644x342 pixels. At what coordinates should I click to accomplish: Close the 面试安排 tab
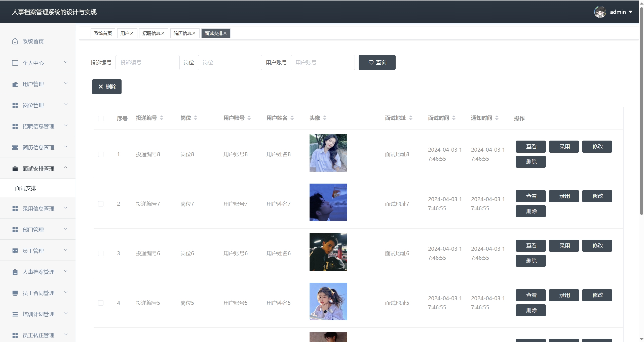point(225,33)
